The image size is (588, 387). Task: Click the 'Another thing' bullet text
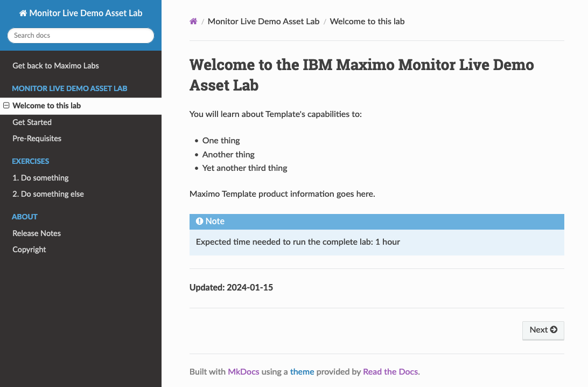pyautogui.click(x=228, y=155)
